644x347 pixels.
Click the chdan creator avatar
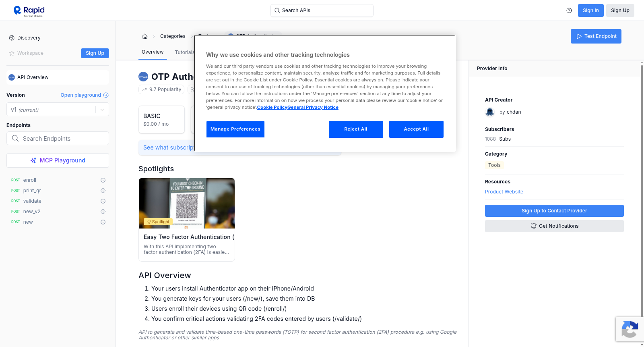click(x=490, y=112)
